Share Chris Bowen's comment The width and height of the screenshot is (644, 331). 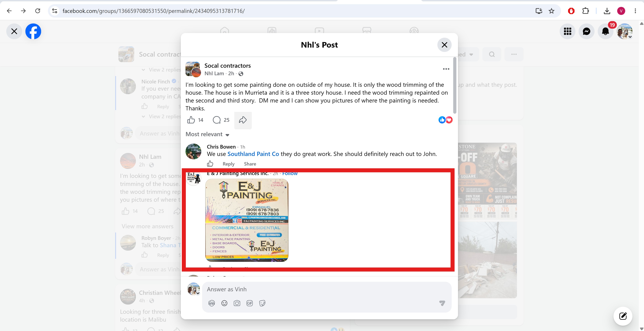point(250,164)
